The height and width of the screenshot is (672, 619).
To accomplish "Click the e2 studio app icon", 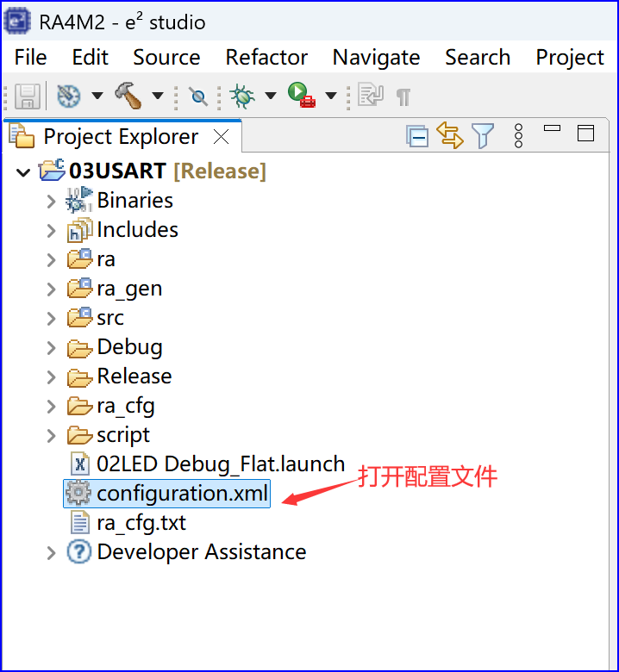I will pos(17,22).
